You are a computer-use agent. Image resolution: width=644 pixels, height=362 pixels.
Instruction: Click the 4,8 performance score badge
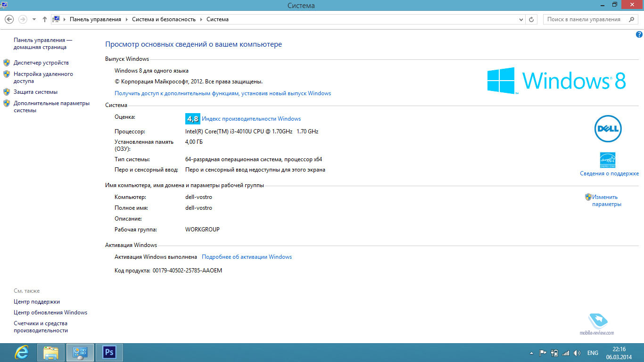[192, 119]
